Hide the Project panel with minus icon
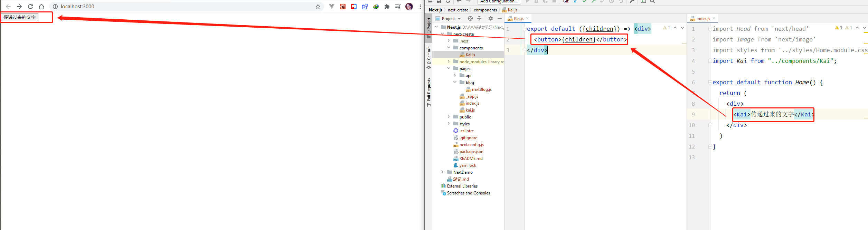 pyautogui.click(x=500, y=19)
